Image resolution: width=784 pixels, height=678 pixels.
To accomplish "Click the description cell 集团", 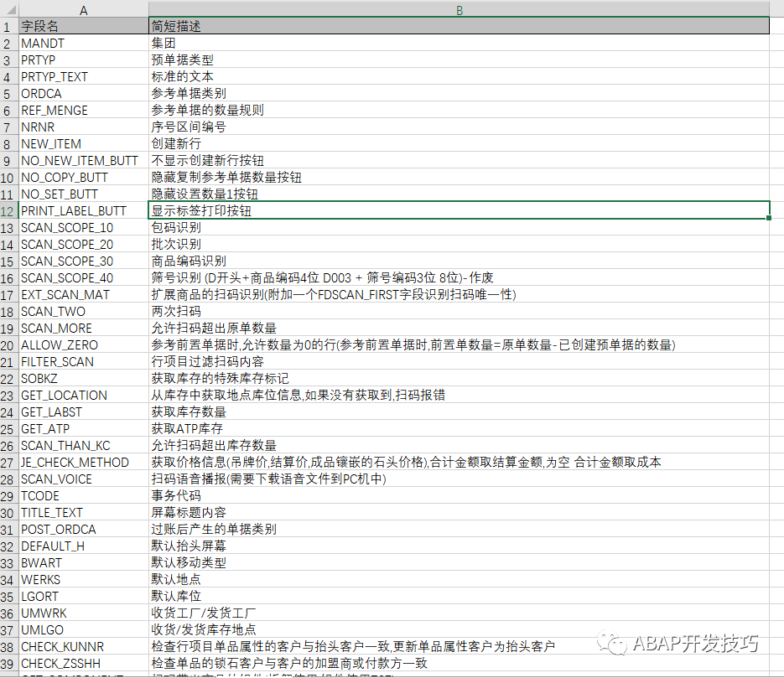I will pyautogui.click(x=459, y=43).
